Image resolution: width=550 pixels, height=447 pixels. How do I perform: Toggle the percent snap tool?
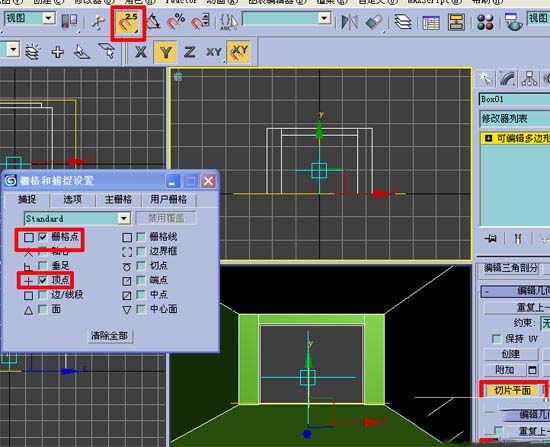point(175,22)
